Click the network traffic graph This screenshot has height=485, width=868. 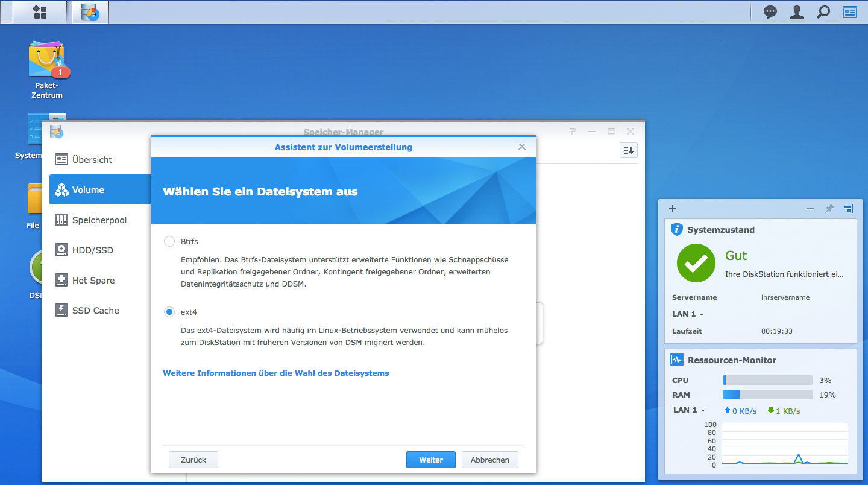pyautogui.click(x=785, y=444)
